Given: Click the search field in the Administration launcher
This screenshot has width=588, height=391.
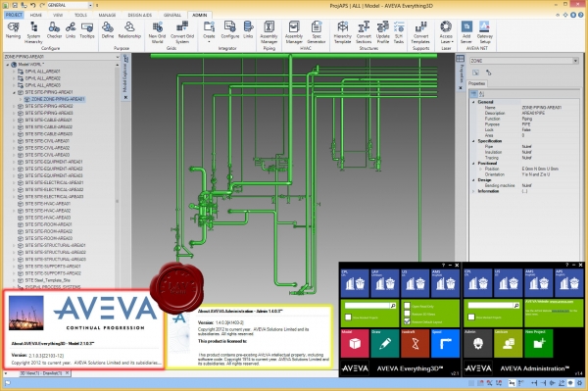Looking at the screenshot, I should [490, 306].
